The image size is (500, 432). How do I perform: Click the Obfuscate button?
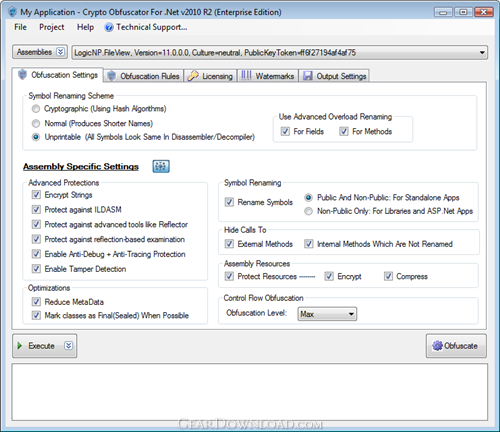coord(456,346)
